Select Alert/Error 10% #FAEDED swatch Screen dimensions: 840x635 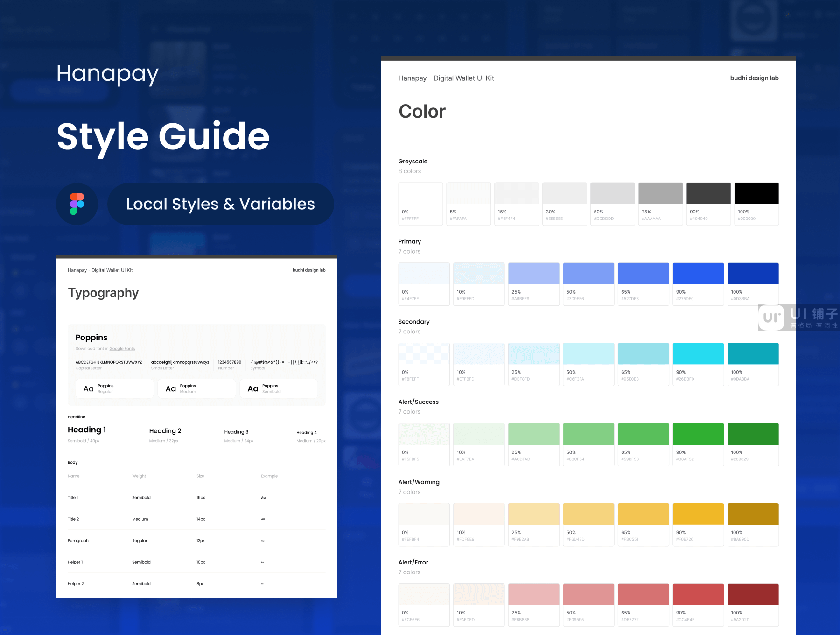[479, 605]
